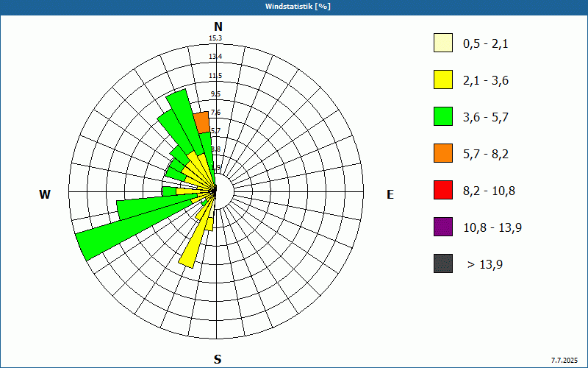Click the 7.7.2025 date stamp
The width and height of the screenshot is (588, 368).
tap(564, 361)
